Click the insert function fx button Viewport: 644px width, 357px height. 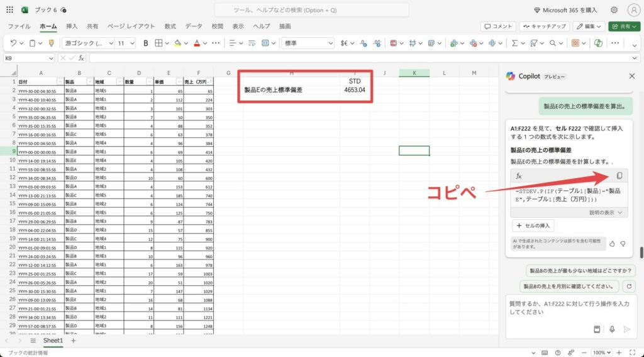click(x=81, y=59)
